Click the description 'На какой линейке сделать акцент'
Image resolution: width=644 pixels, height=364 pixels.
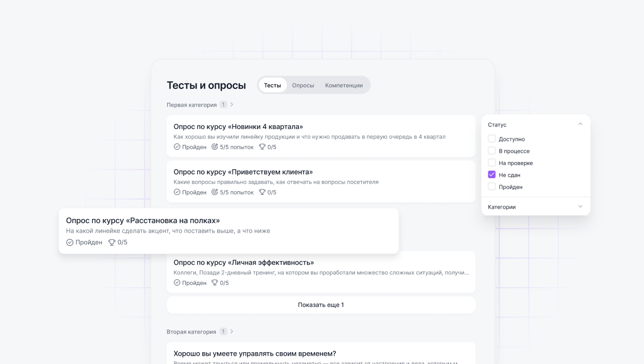click(168, 231)
